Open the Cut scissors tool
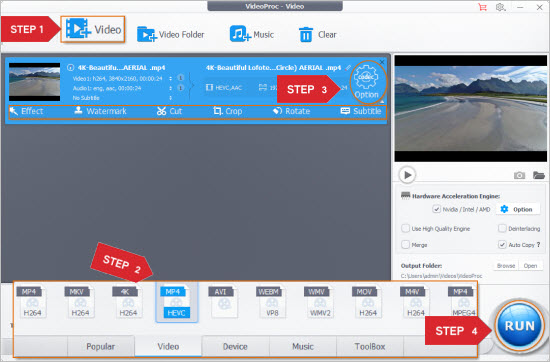The height and width of the screenshot is (362, 550). click(x=161, y=111)
